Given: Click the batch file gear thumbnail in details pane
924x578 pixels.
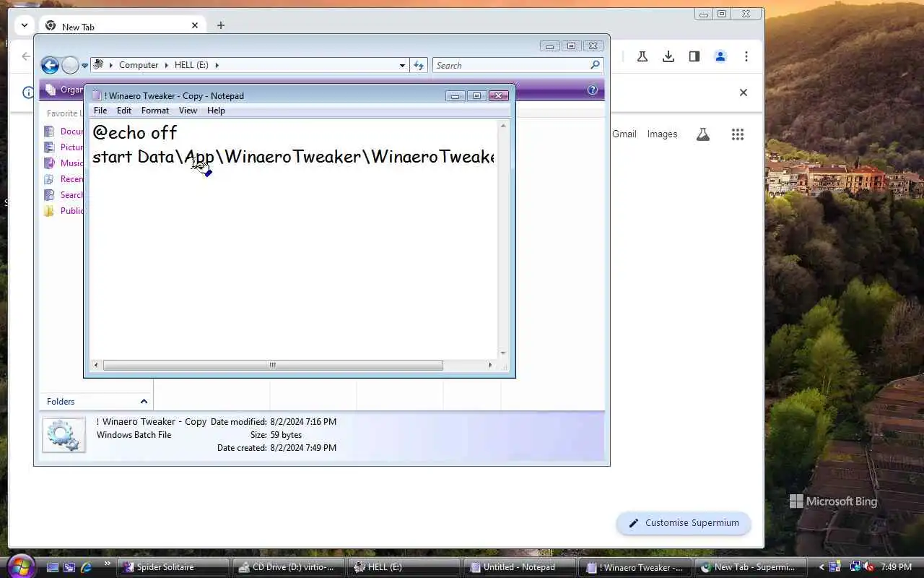Looking at the screenshot, I should (x=64, y=435).
